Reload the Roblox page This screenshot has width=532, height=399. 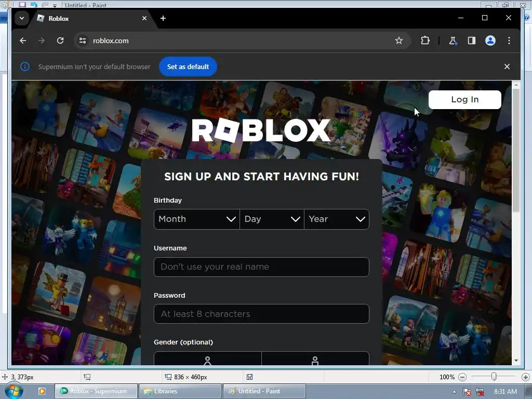[x=60, y=41]
